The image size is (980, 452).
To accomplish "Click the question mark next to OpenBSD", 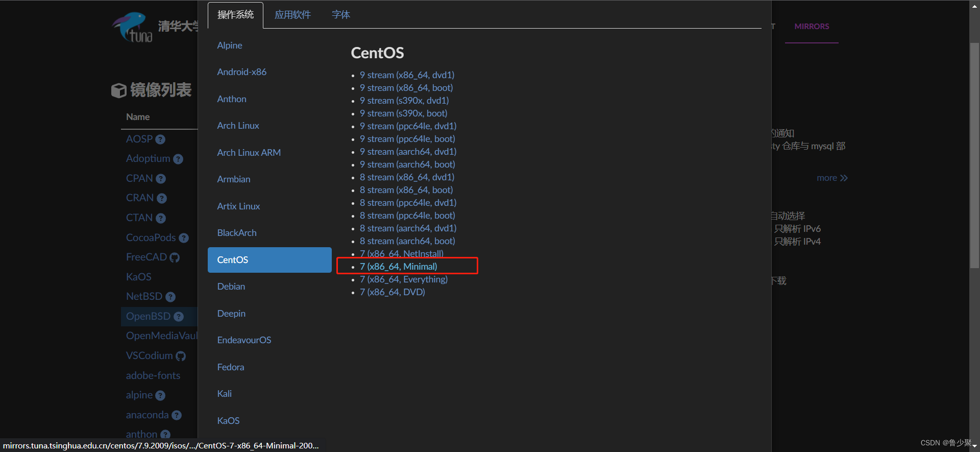I will pos(178,317).
